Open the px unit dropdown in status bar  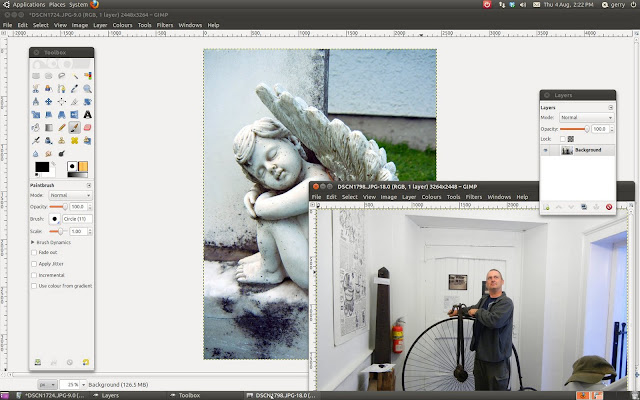coord(47,384)
